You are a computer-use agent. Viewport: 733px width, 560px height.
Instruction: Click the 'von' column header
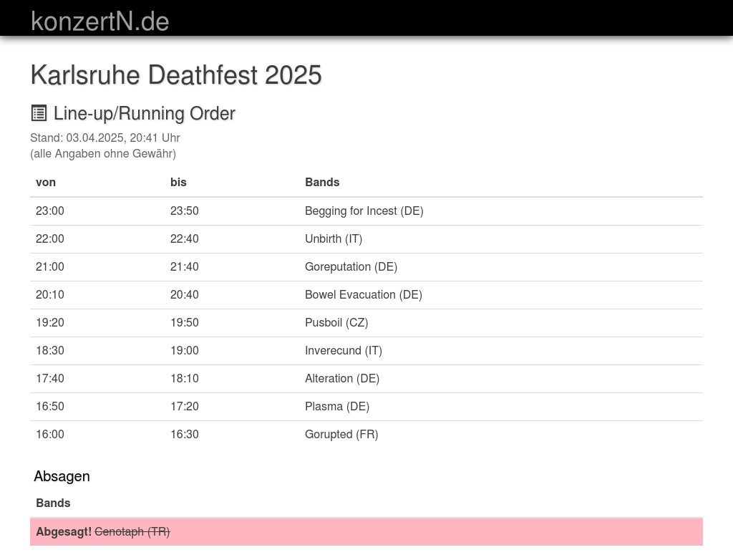pyautogui.click(x=46, y=182)
